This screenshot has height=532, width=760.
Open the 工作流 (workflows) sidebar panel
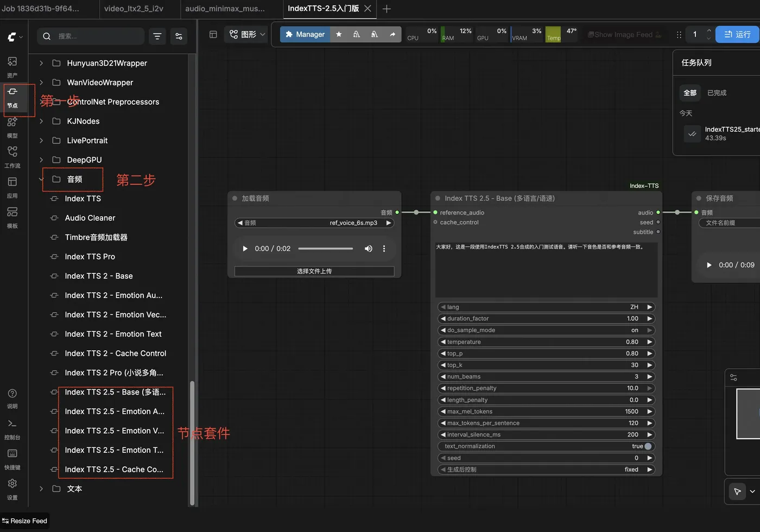(x=12, y=157)
